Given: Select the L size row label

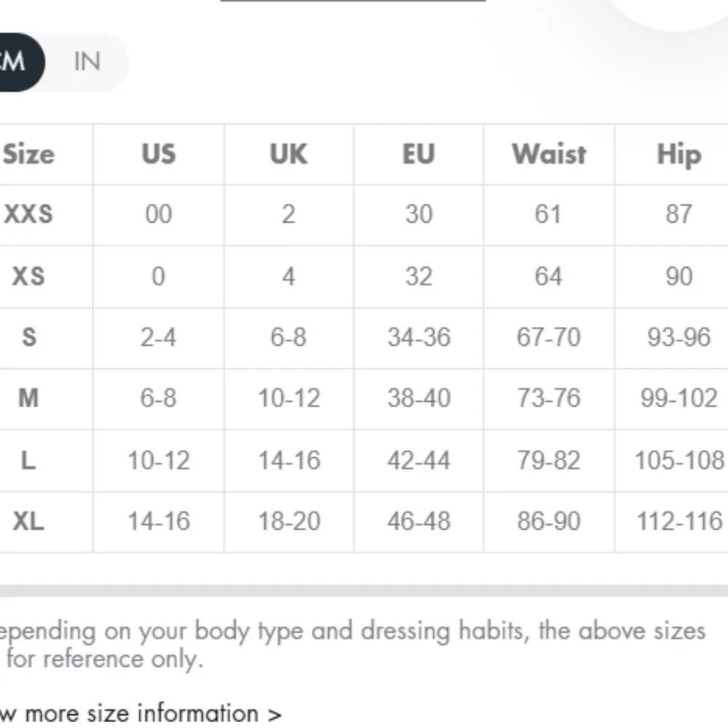Looking at the screenshot, I should (x=28, y=460).
